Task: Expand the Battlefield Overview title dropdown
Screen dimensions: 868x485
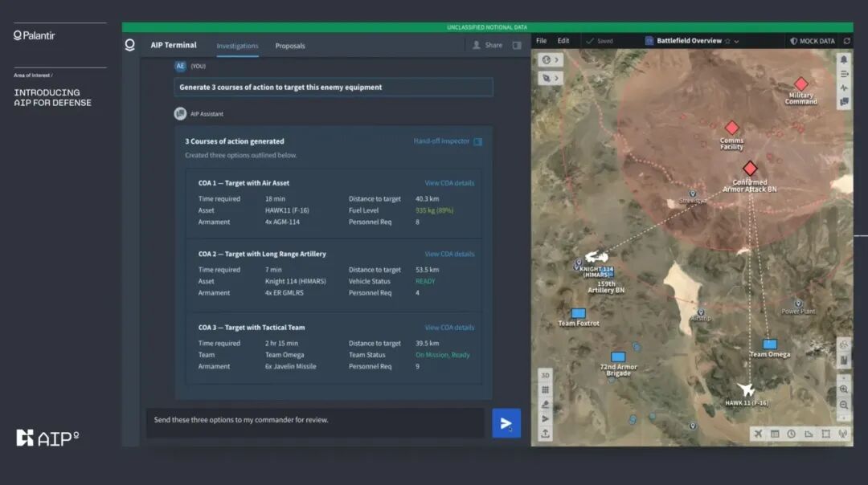Action: pyautogui.click(x=736, y=42)
